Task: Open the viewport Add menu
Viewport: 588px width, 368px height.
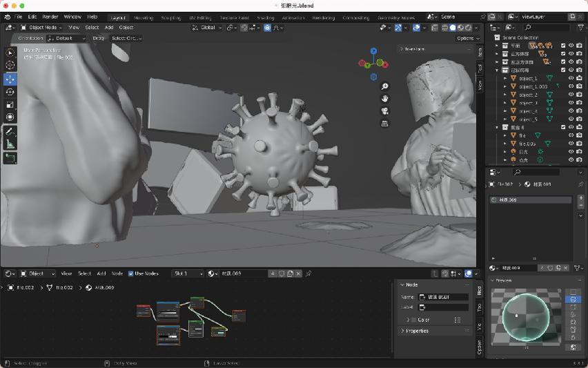Action: [x=109, y=28]
